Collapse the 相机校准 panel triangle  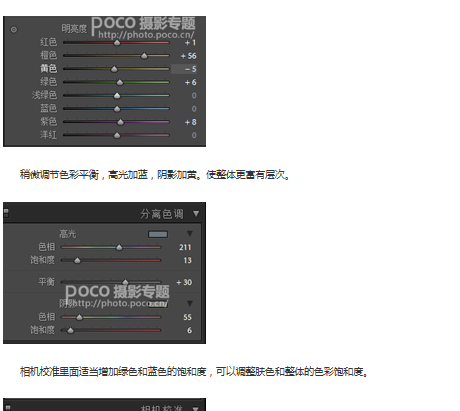click(x=196, y=408)
